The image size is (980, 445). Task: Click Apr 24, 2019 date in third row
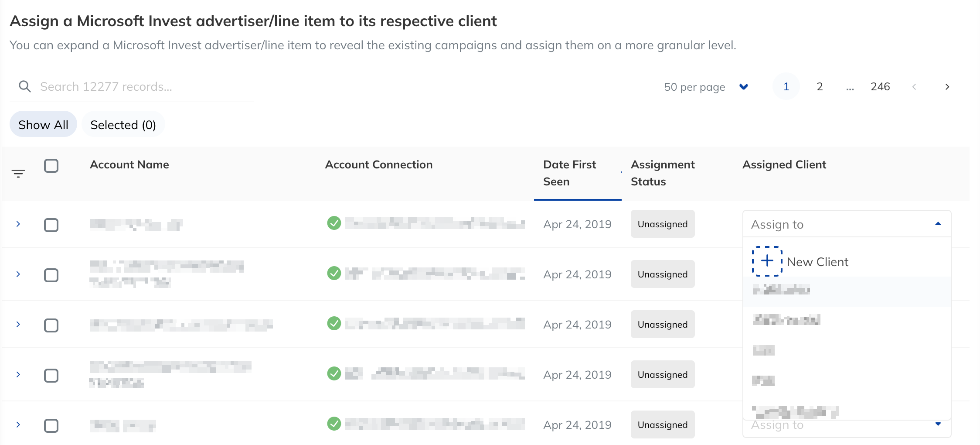pyautogui.click(x=577, y=325)
